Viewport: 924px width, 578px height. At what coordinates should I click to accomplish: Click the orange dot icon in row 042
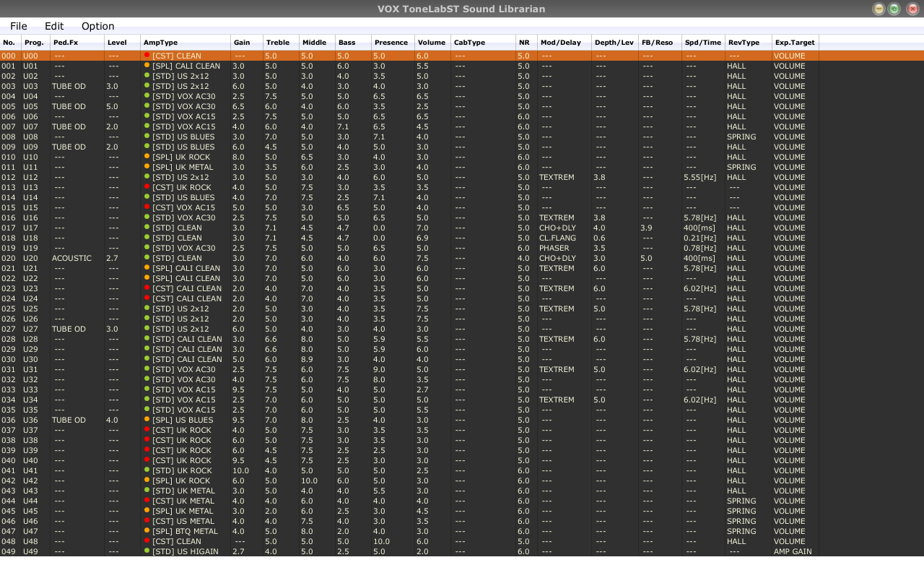click(147, 480)
